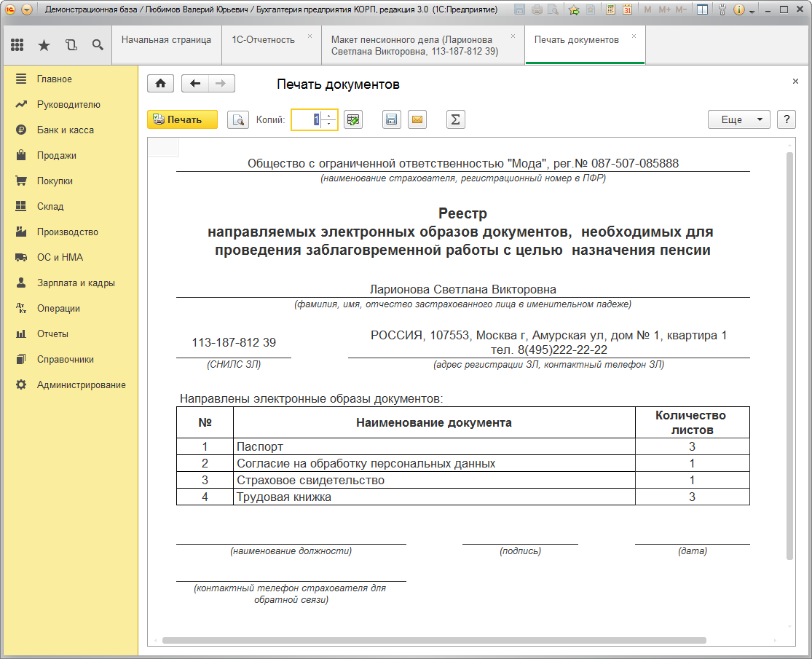
Task: Click the back arrow navigation button
Action: (x=194, y=84)
